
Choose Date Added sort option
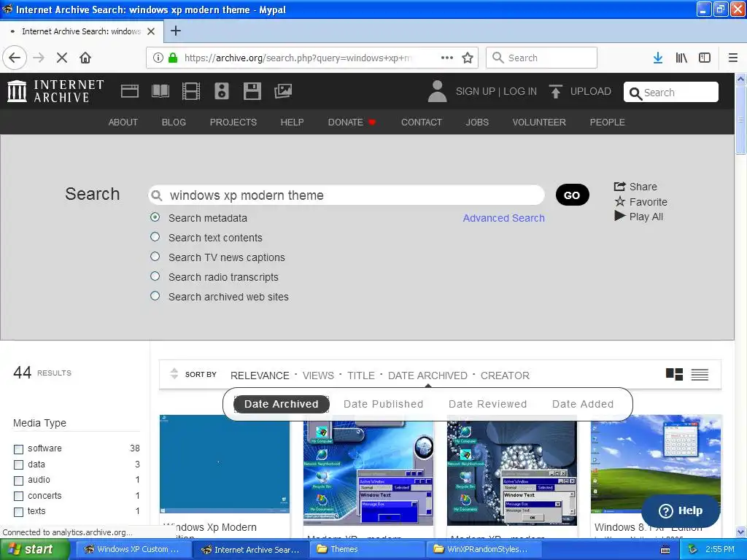583,404
